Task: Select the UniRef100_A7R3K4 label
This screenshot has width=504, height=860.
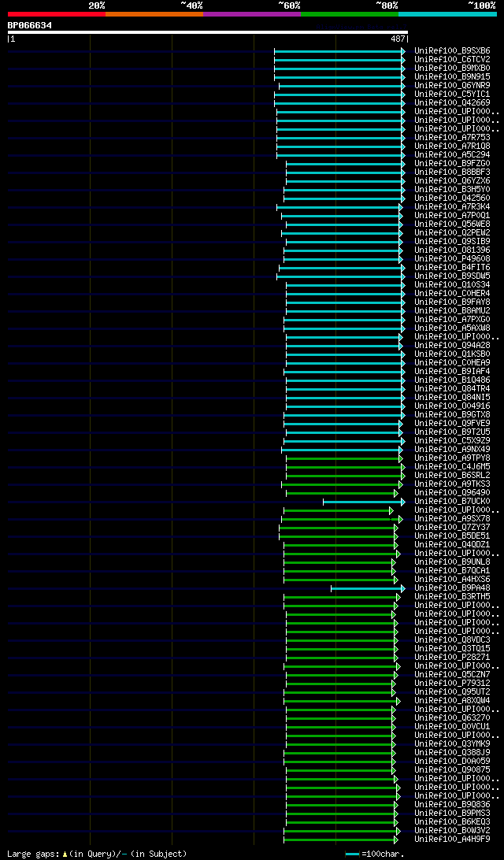Action: pos(453,207)
